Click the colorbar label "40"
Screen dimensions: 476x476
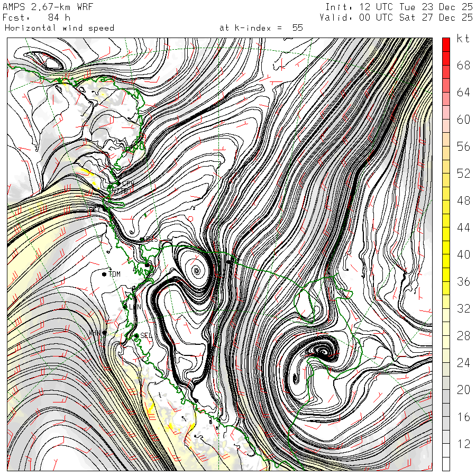463,254
